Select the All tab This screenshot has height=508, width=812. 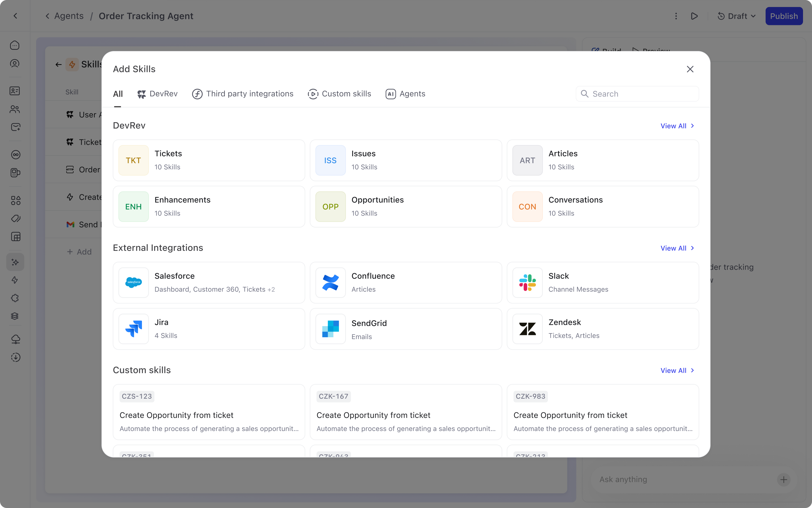coord(118,94)
